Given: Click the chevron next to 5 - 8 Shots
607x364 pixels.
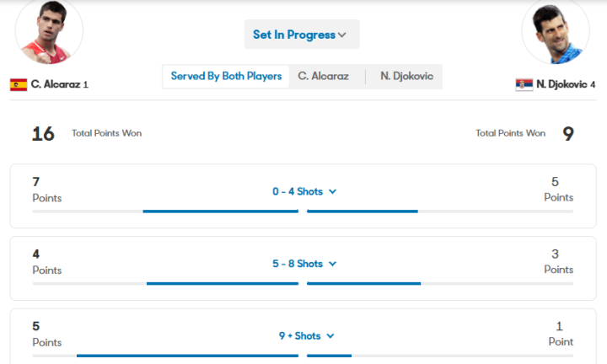Looking at the screenshot, I should click(332, 265).
